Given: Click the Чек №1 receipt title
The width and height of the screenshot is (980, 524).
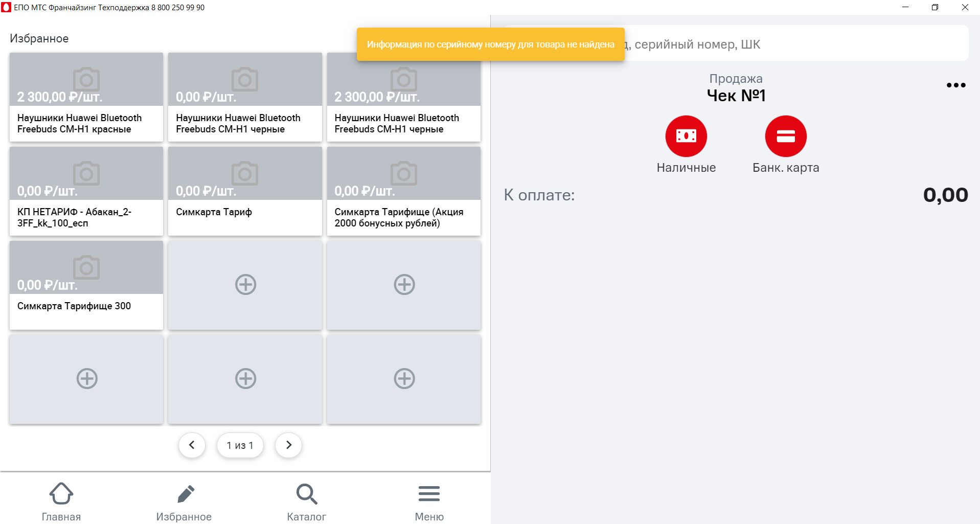Looking at the screenshot, I should (736, 96).
